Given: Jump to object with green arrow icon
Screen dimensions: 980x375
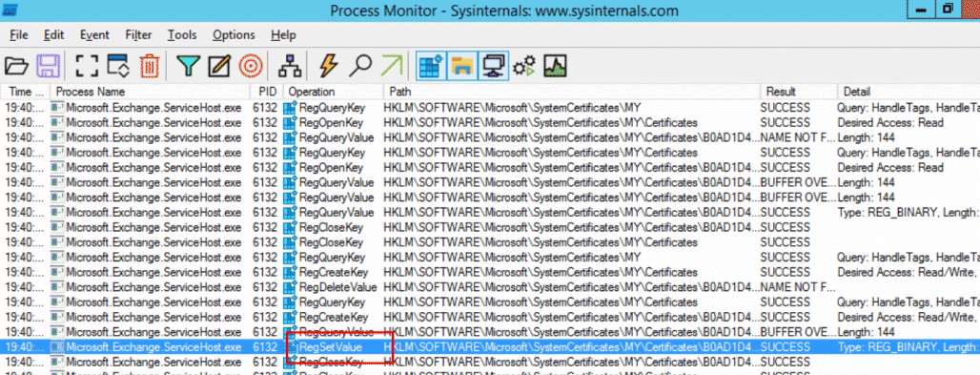Looking at the screenshot, I should (x=392, y=65).
